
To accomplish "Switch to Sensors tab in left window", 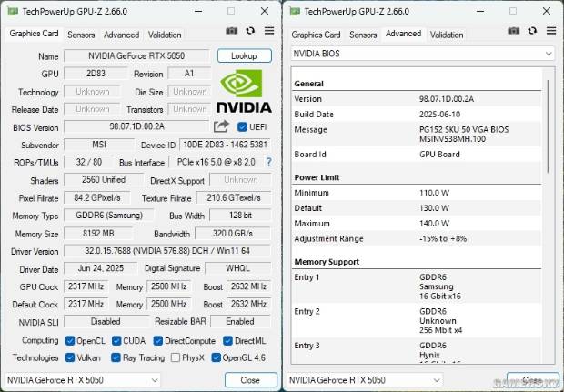I will (81, 35).
